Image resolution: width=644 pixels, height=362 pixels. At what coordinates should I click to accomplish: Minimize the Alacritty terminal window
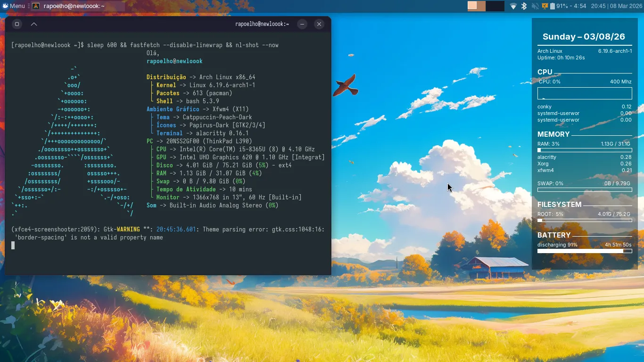click(302, 24)
